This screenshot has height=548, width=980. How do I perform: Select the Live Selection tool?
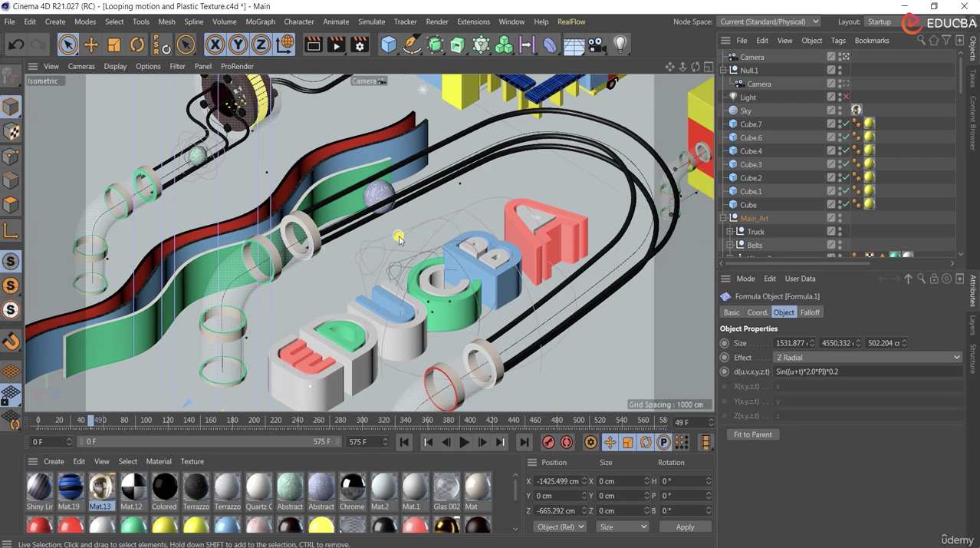click(67, 45)
